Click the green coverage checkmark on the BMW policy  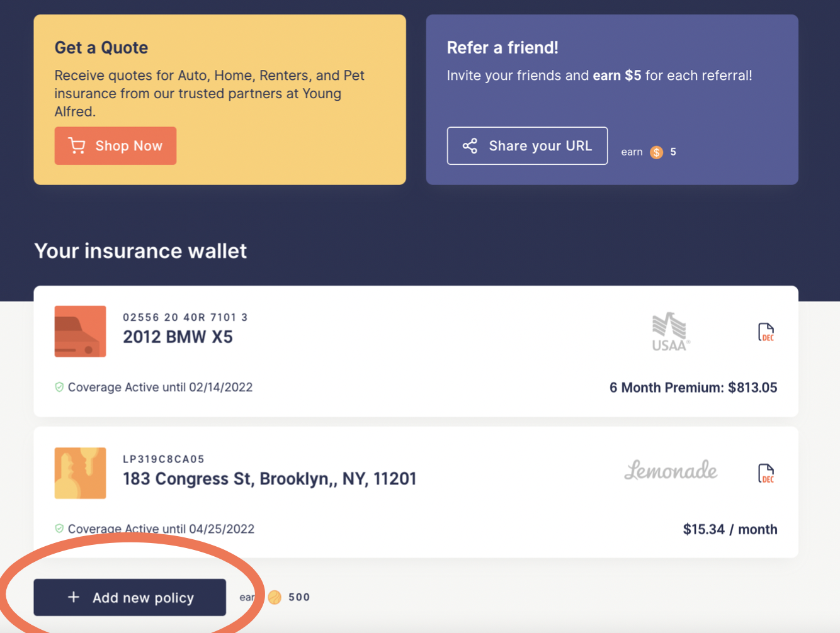[x=59, y=387]
